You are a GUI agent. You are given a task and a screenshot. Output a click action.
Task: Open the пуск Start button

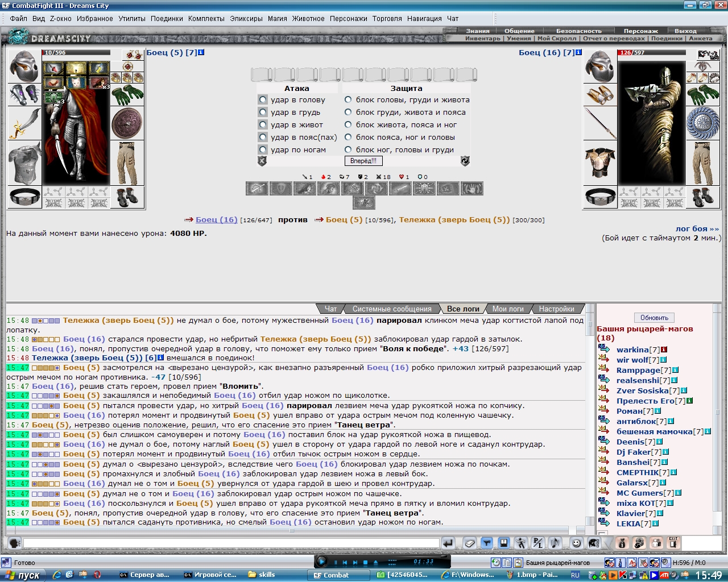(x=24, y=575)
